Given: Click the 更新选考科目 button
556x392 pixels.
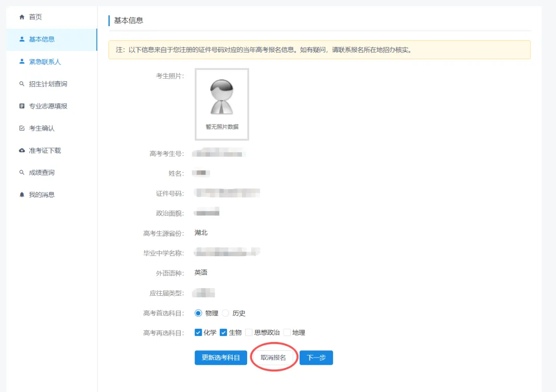Looking at the screenshot, I should click(x=220, y=358).
